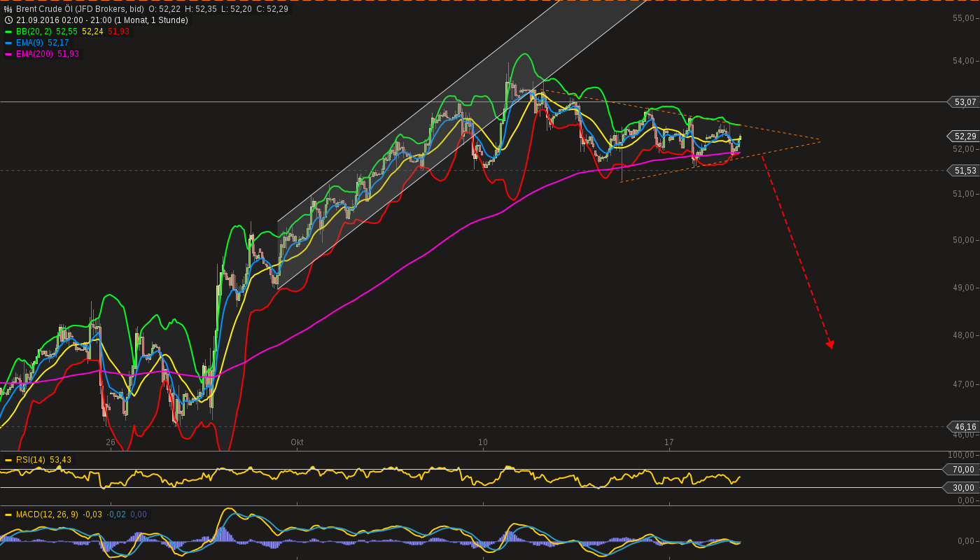Viewport: 980px width, 560px height.
Task: Click the upper Bollinger value 52,55
Action: tap(66, 31)
